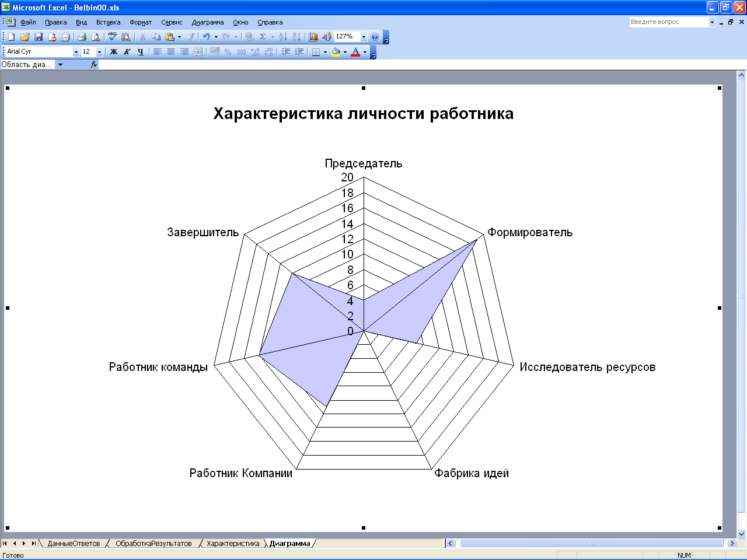Open the Вставка menu

pos(109,22)
